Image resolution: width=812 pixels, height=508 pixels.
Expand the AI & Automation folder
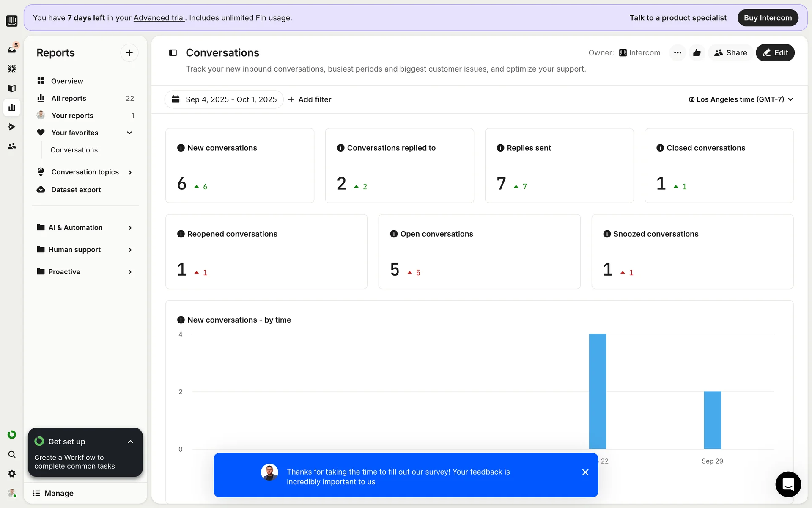coord(130,228)
